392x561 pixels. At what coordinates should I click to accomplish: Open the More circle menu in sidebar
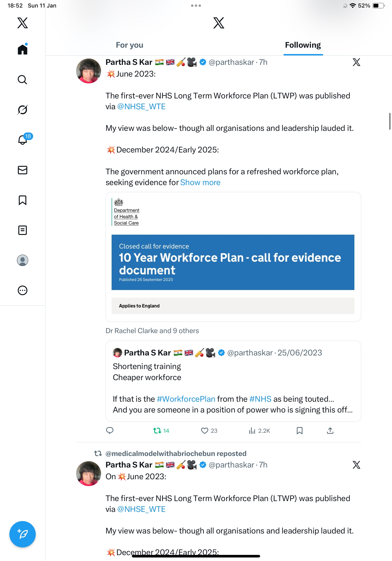pos(23,291)
